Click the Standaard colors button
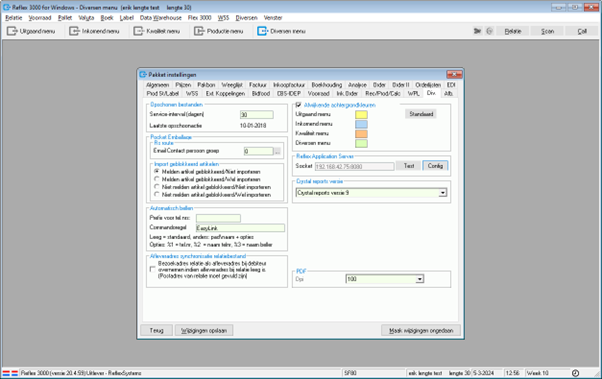 pos(421,114)
